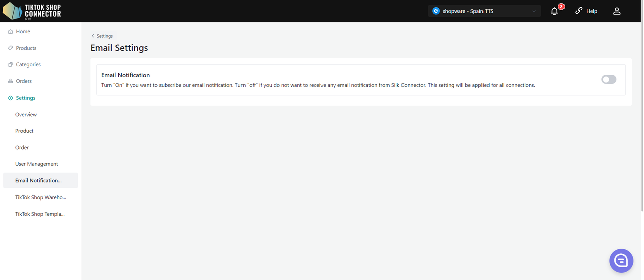Click the user account profile icon
Image resolution: width=644 pixels, height=280 pixels.
[617, 11]
